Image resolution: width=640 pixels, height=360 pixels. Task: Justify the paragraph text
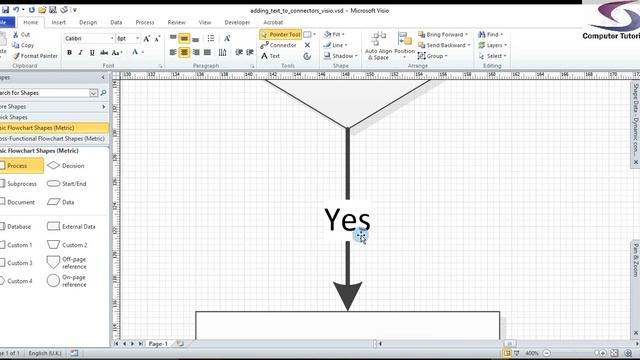208,52
